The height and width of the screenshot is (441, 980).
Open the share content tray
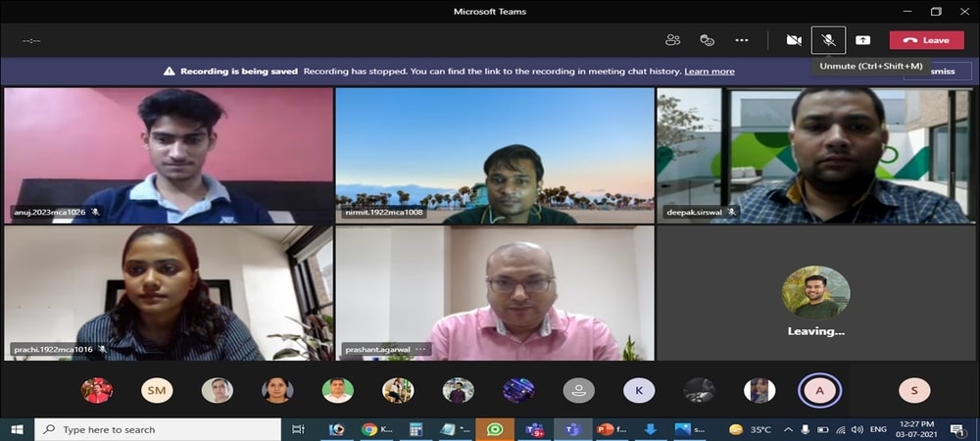pos(862,40)
